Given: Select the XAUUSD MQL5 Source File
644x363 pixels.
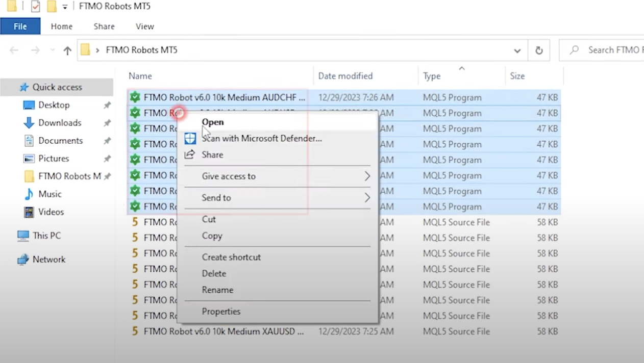Looking at the screenshot, I should click(x=343, y=331).
